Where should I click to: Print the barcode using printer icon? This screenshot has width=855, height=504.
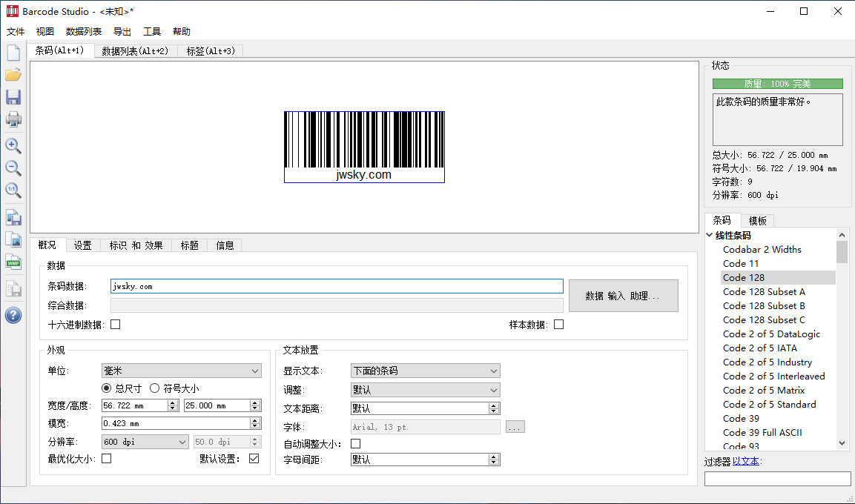point(13,119)
